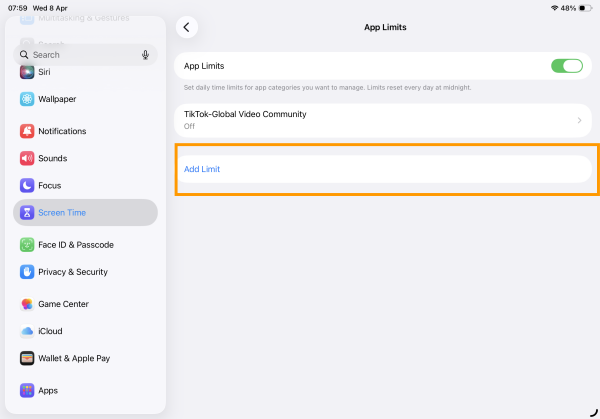Open Wallet & Apple Pay settings
600x419 pixels.
[85, 359]
